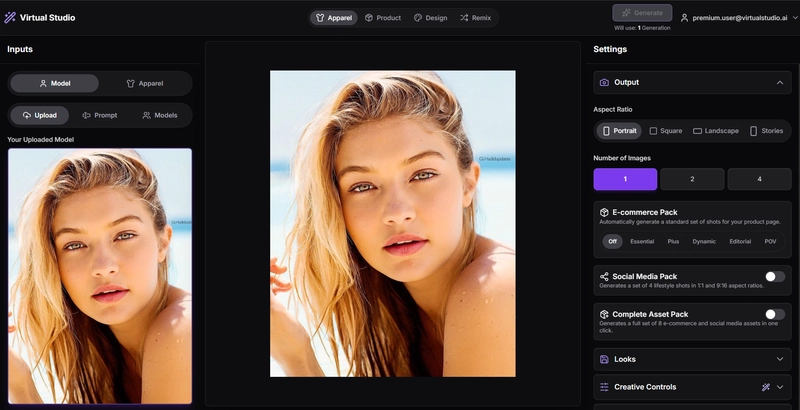Click the Generate button
Viewport: 800px width, 410px height.
click(642, 13)
